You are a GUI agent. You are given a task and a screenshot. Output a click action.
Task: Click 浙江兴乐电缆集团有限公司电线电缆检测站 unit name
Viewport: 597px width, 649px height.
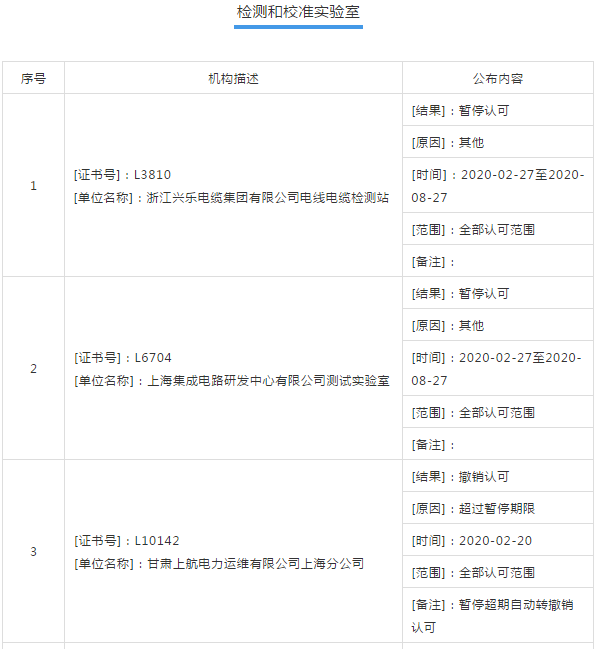pos(268,198)
